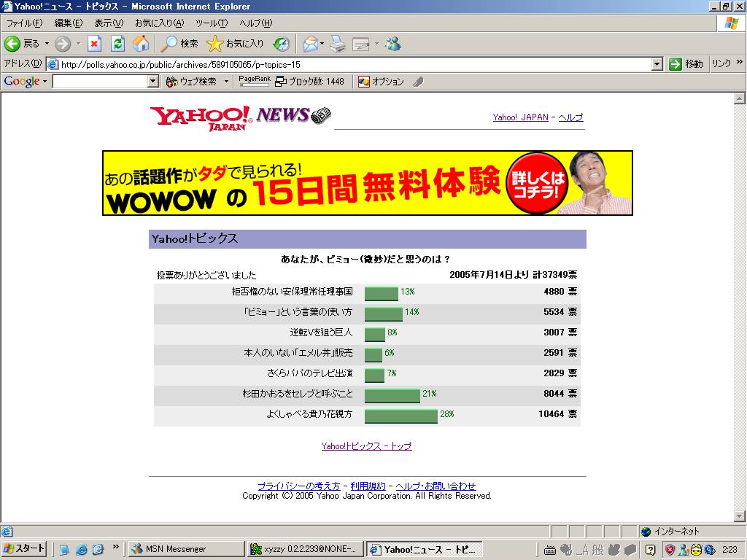Open the 利用規約 link

coord(368,486)
